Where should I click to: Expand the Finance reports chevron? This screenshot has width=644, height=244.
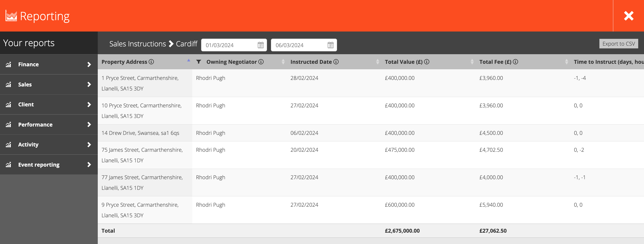click(x=89, y=64)
